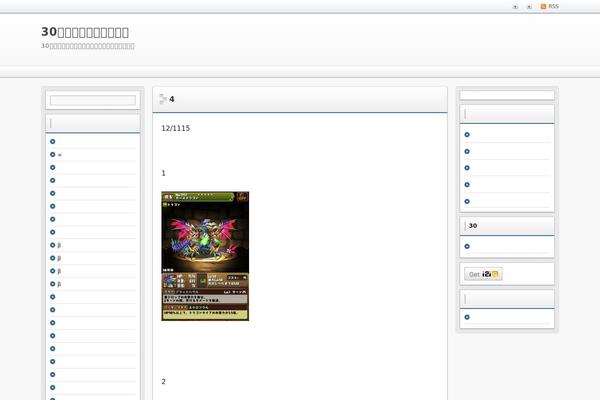Click the orange RSS feed icon
The height and width of the screenshot is (400, 600).
(x=543, y=7)
